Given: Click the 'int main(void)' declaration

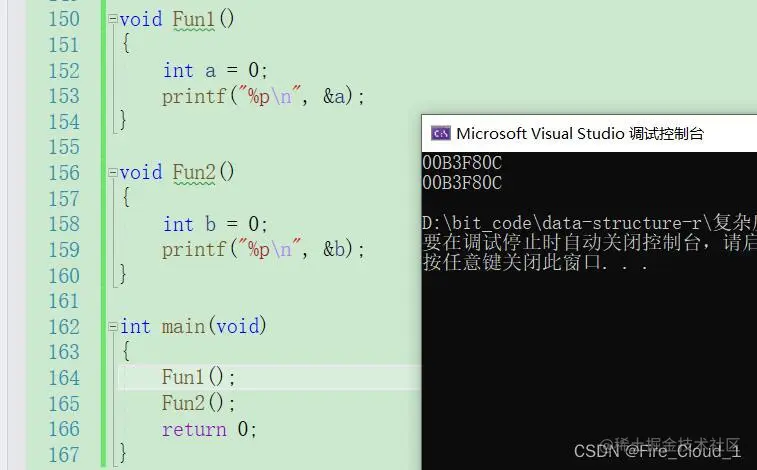Looking at the screenshot, I should click(x=193, y=327).
